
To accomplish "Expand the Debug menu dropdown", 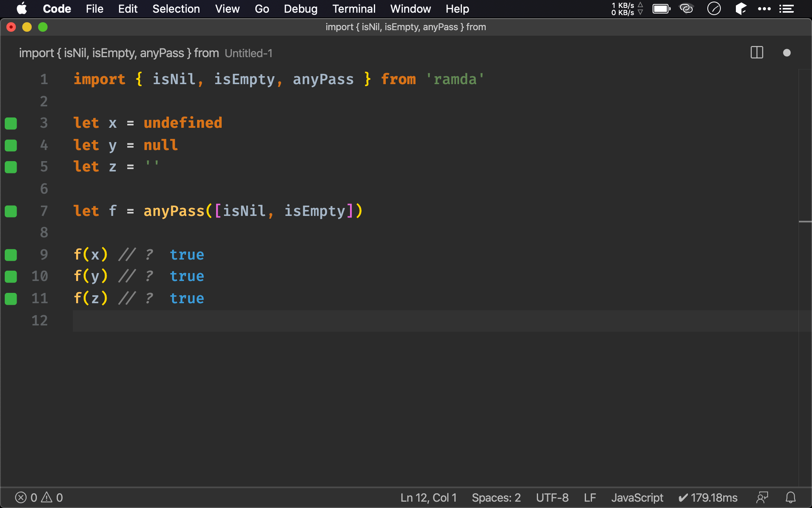I will pyautogui.click(x=300, y=8).
